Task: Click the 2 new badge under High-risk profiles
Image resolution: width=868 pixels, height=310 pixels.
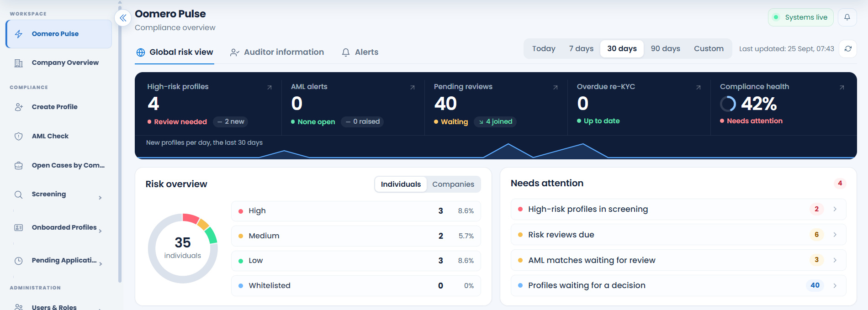Action: click(231, 121)
